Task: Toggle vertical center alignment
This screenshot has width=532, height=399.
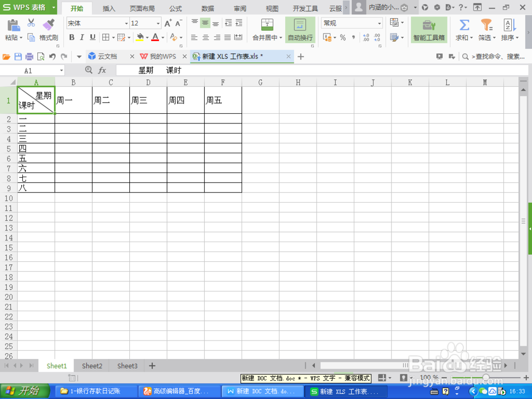Action: pyautogui.click(x=205, y=23)
